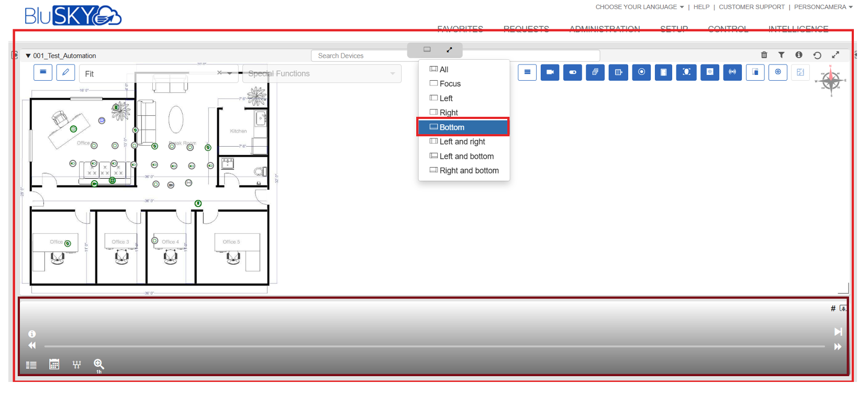Click the blue list menu toolbar button
The width and height of the screenshot is (868, 394).
click(x=527, y=72)
